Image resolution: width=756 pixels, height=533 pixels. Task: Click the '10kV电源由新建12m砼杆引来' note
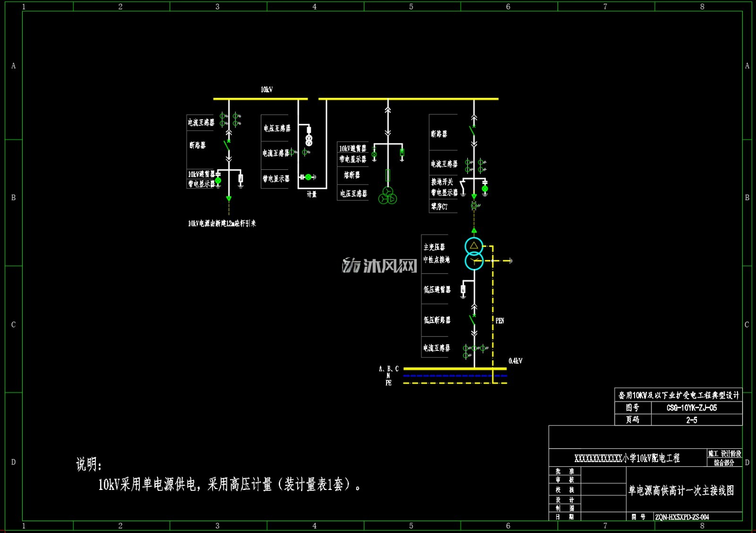222,223
